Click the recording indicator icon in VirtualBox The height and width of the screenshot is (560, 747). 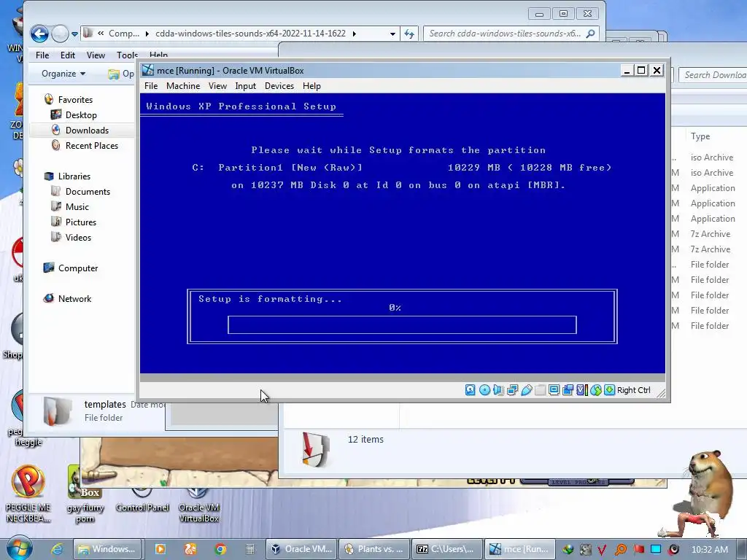pyautogui.click(x=568, y=390)
